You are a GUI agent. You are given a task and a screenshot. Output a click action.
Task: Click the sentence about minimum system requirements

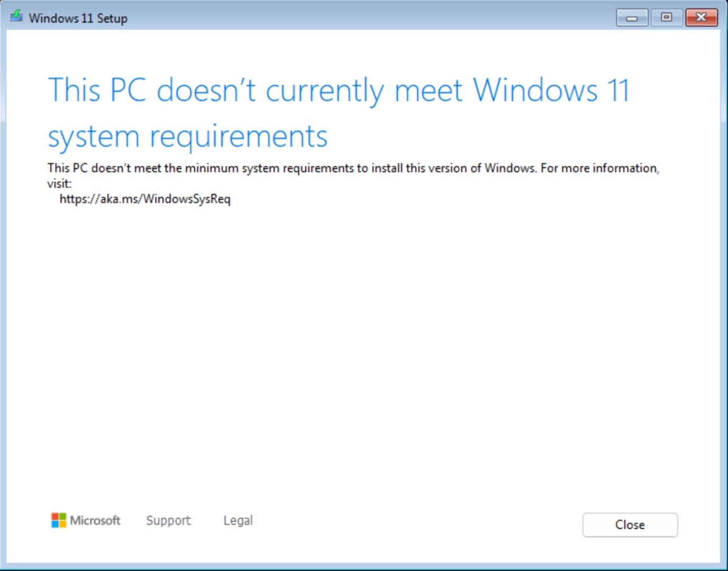click(353, 176)
